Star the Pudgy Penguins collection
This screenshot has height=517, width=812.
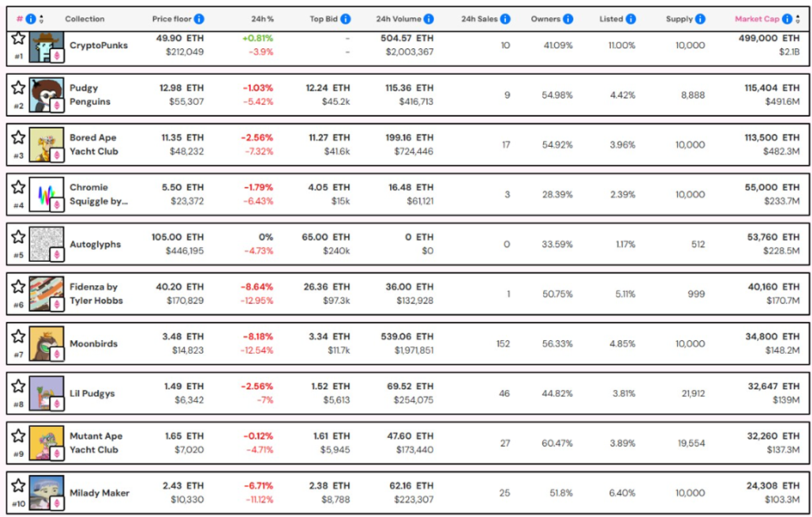(x=18, y=88)
